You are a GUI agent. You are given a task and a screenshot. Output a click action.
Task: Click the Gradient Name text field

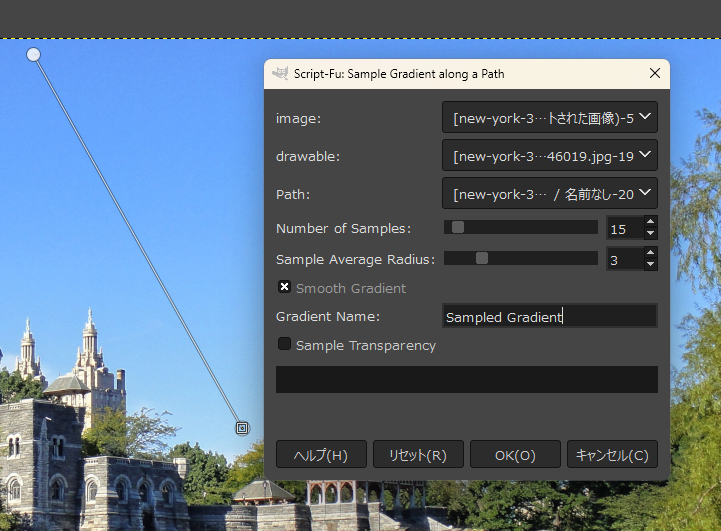549,317
